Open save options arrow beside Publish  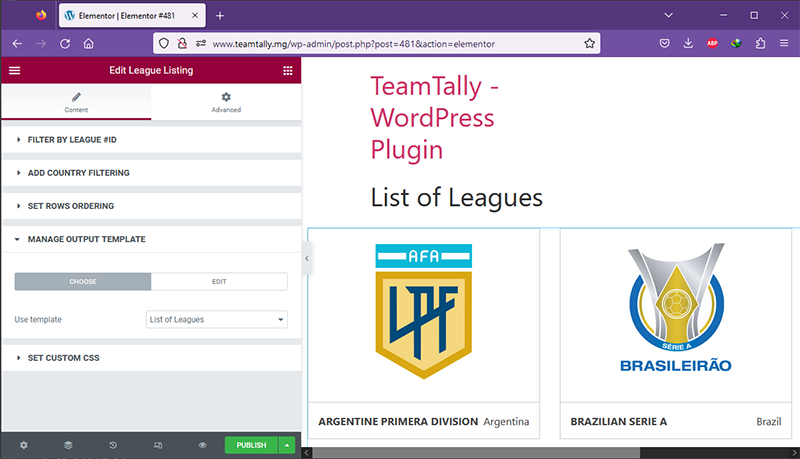pyautogui.click(x=287, y=445)
